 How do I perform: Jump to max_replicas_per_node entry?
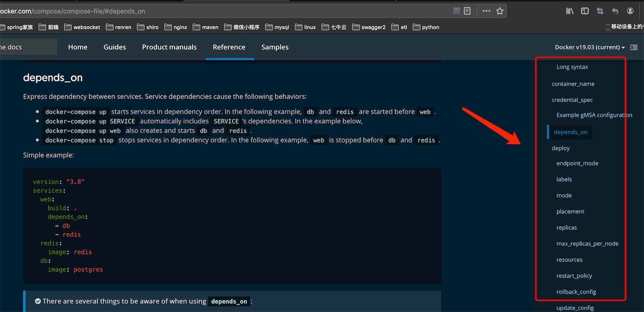click(x=587, y=244)
